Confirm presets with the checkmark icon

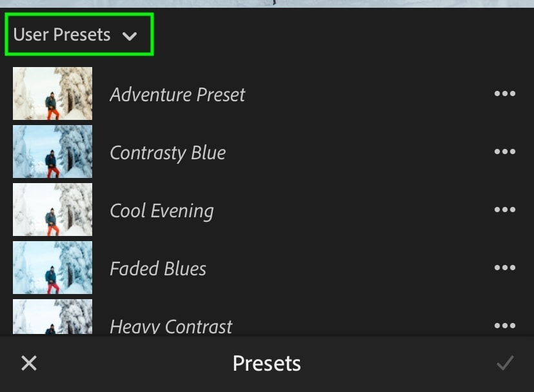click(x=504, y=363)
